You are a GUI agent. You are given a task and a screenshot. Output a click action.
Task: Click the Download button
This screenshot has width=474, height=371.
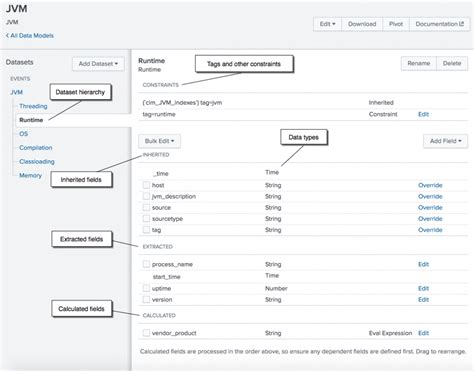click(362, 24)
